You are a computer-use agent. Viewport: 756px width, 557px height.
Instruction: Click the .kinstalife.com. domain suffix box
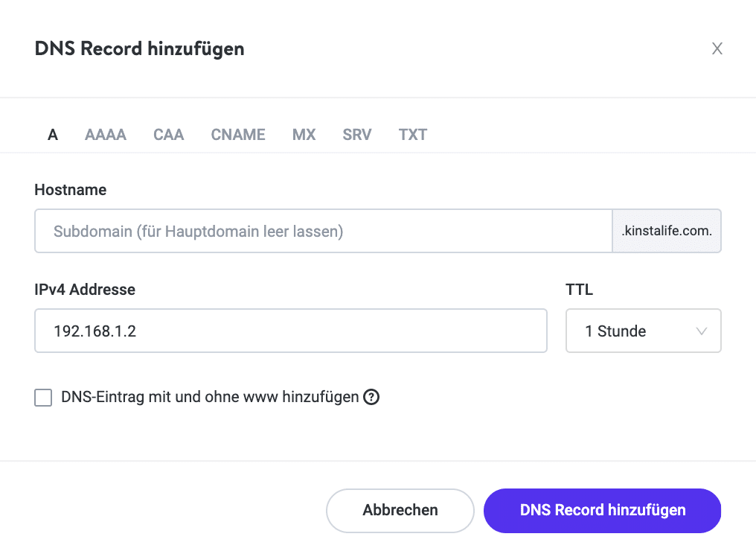tap(667, 232)
